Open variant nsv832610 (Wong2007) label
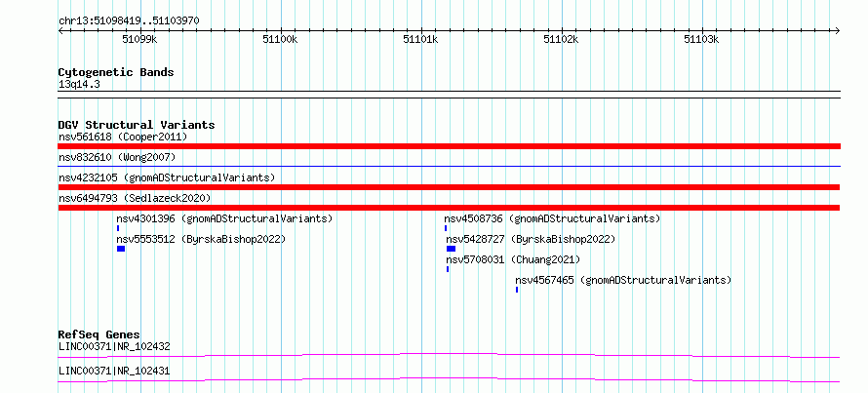Viewport: 868px width, 393px height. click(117, 158)
